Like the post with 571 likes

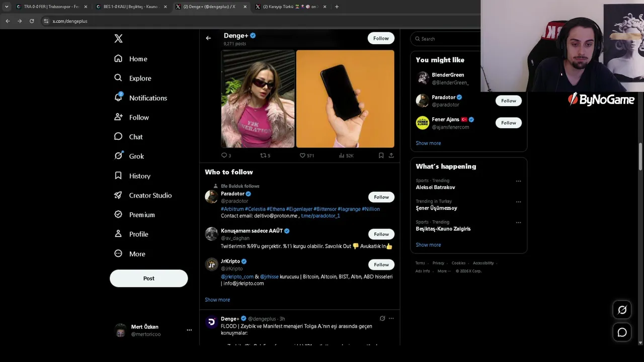tap(303, 155)
